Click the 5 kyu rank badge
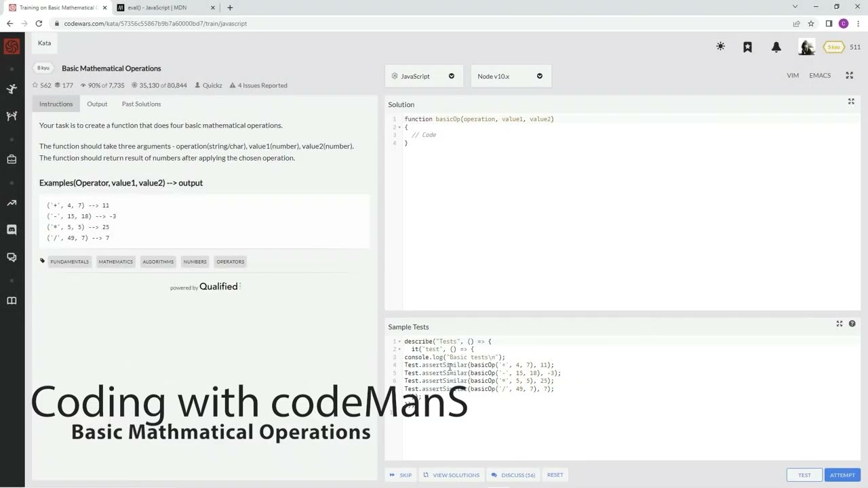The image size is (868, 488). pyautogui.click(x=833, y=47)
